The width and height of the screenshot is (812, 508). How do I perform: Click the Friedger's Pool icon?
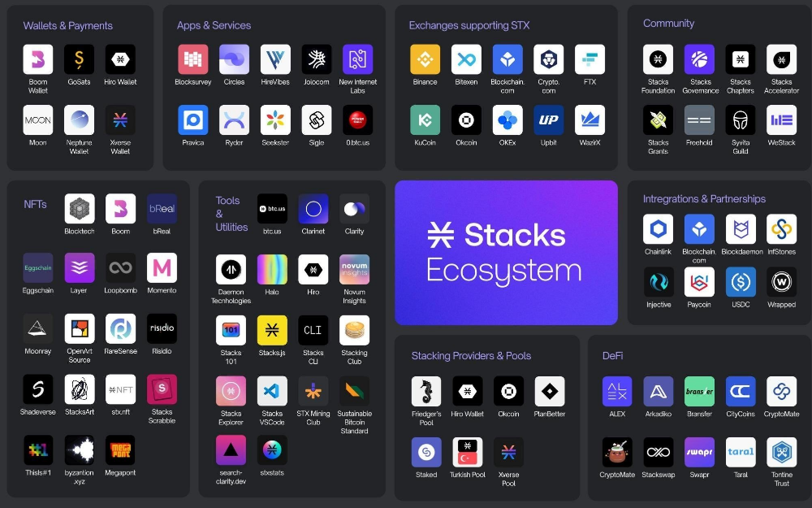[426, 391]
